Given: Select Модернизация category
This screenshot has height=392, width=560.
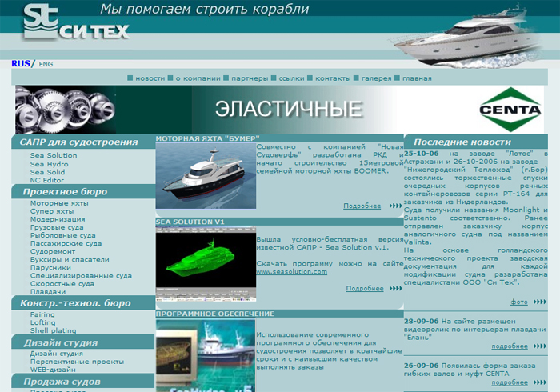Looking at the screenshot, I should pos(58,219).
